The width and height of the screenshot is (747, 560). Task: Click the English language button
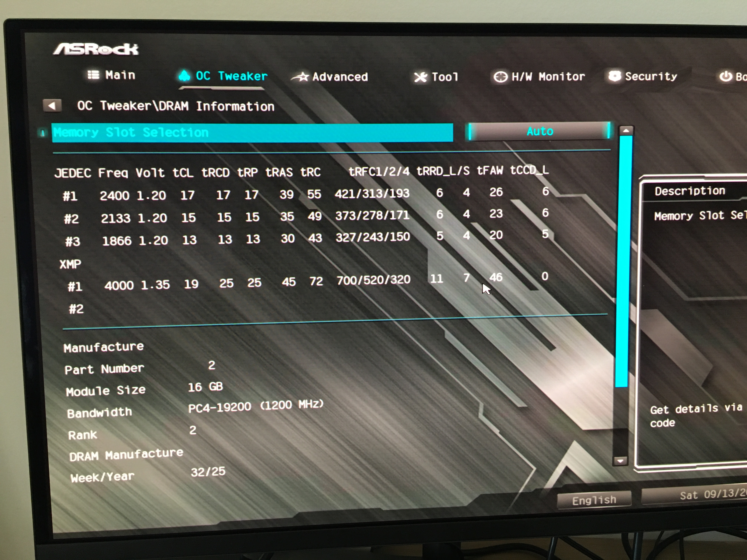pos(594,500)
